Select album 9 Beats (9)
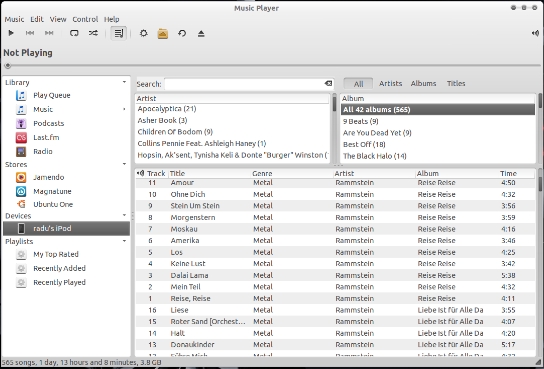The image size is (544, 369). pos(438,121)
